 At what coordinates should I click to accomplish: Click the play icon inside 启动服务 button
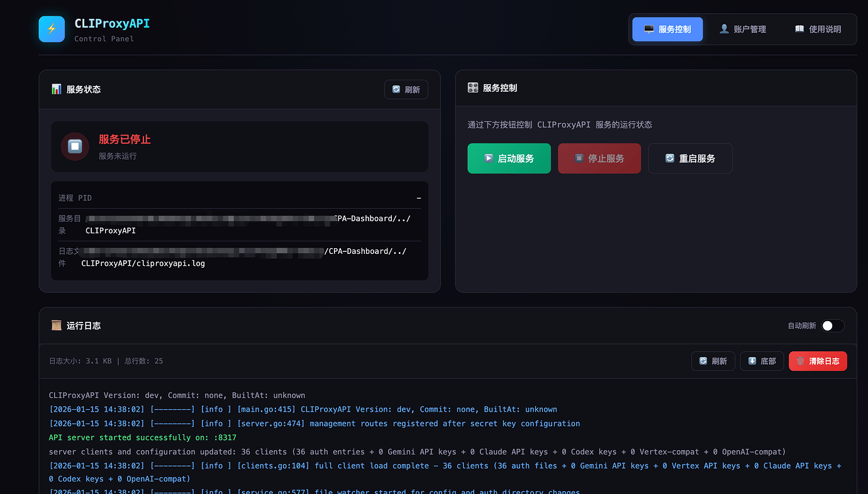pos(489,158)
